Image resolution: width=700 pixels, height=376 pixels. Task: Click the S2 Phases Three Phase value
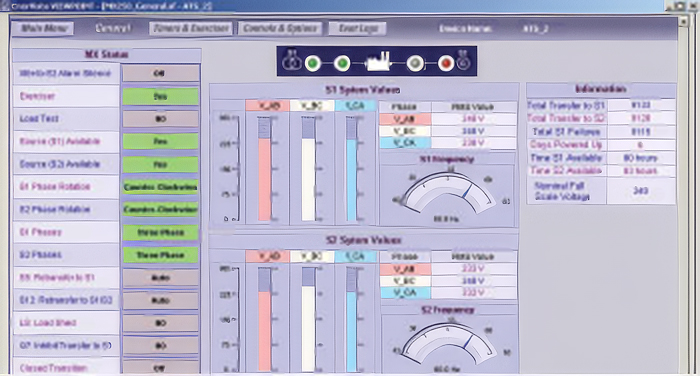pos(160,255)
